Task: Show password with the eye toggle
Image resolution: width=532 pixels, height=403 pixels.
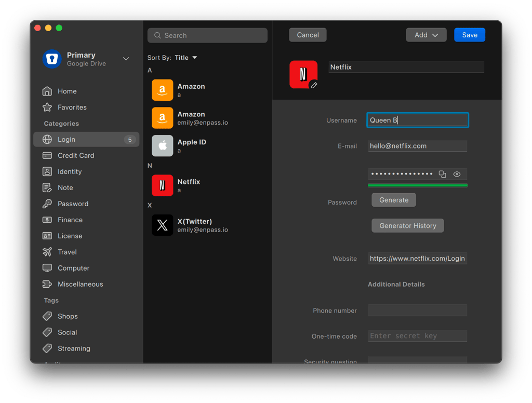Action: 457,174
